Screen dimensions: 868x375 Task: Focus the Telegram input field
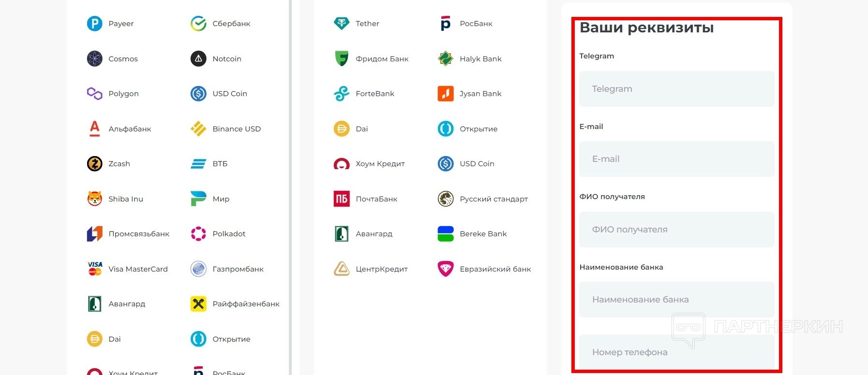click(676, 89)
